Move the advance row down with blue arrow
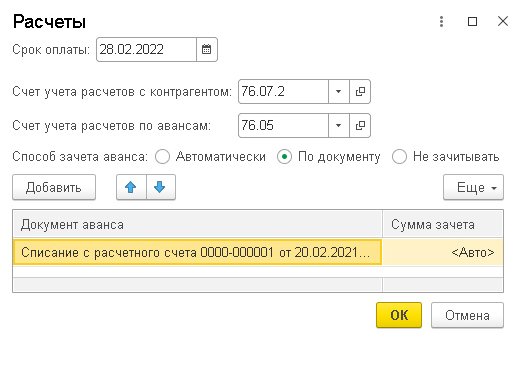 160,187
